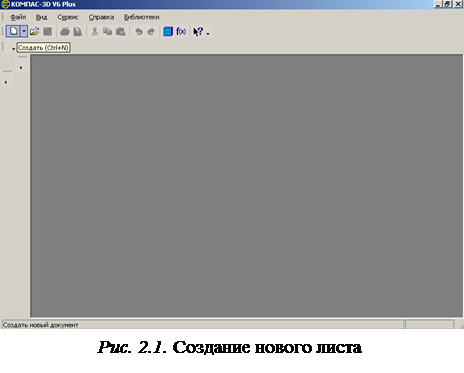The image size is (464, 373).
Task: Expand the inner side panel arrow
Action: [x=21, y=68]
